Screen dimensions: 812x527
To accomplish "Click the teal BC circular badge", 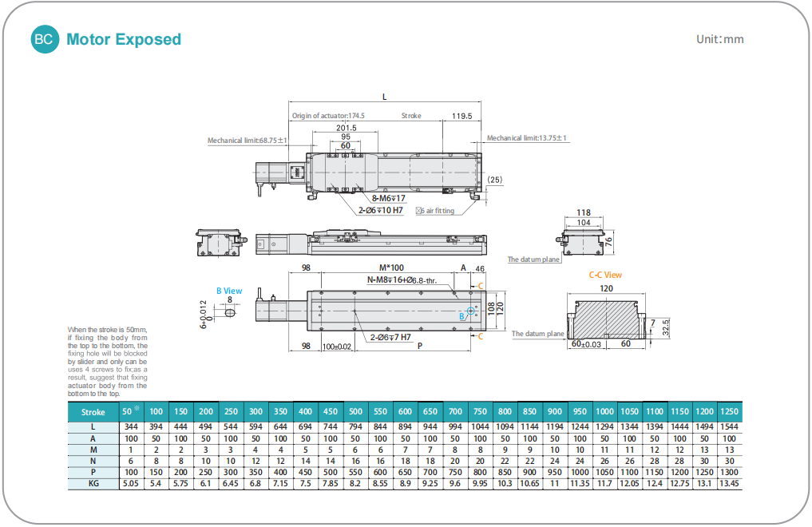I will tap(45, 39).
